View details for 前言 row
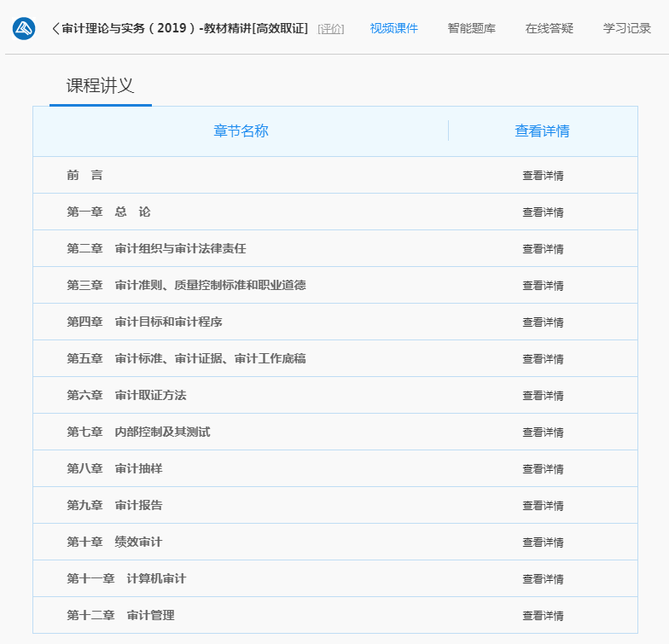Screen dimensions: 669x644 click(x=543, y=176)
